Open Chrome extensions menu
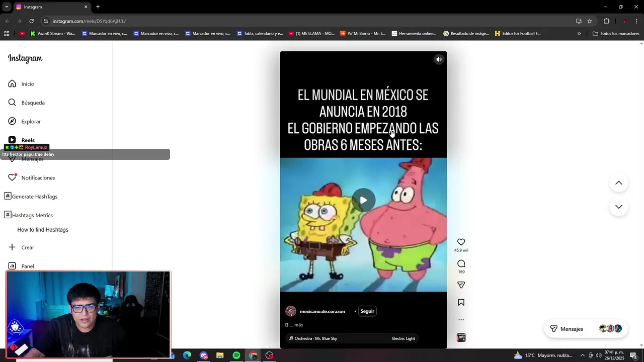The width and height of the screenshot is (644, 362). pos(606,21)
